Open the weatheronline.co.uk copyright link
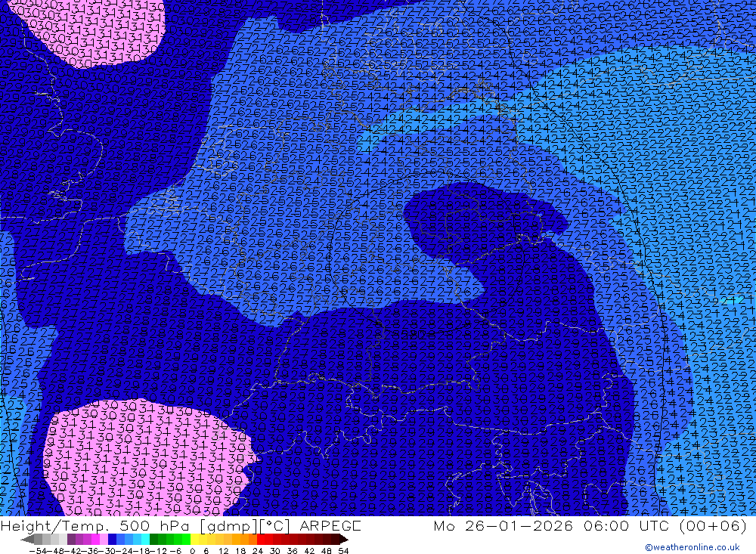756x554 pixels. [x=692, y=547]
